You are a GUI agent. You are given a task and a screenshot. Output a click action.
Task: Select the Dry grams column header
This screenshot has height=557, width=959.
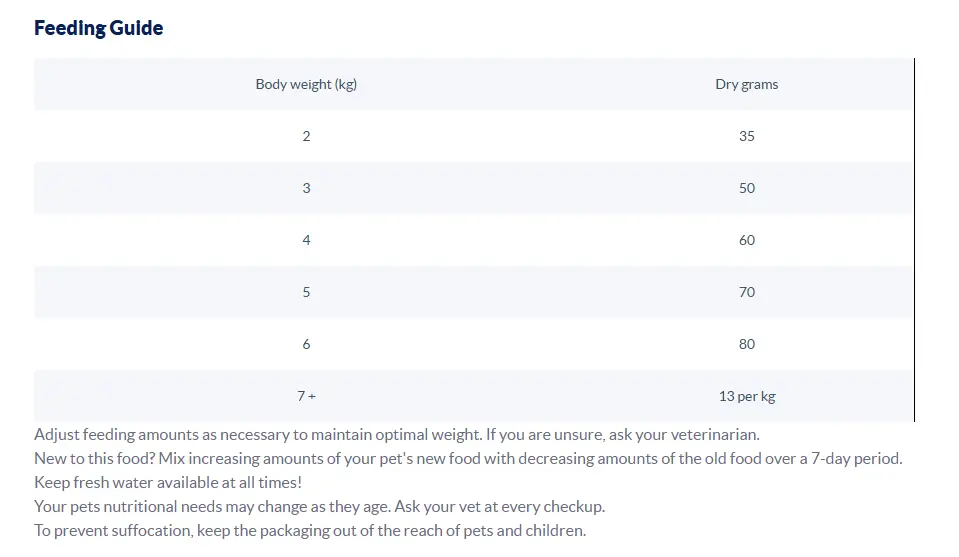[747, 84]
